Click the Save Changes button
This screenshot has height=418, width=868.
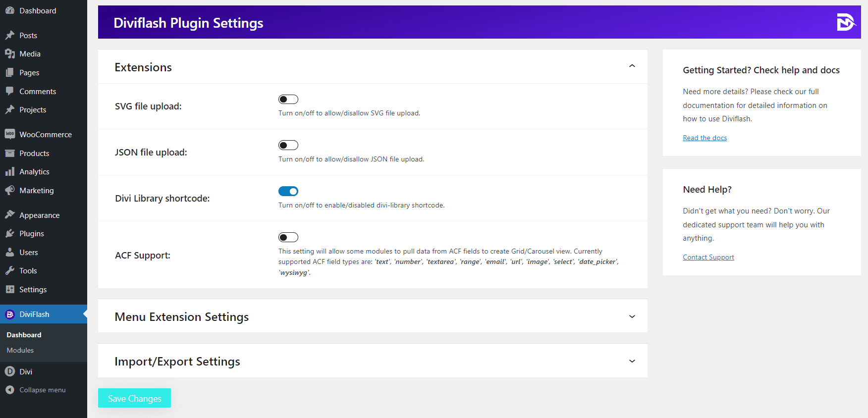click(x=134, y=398)
